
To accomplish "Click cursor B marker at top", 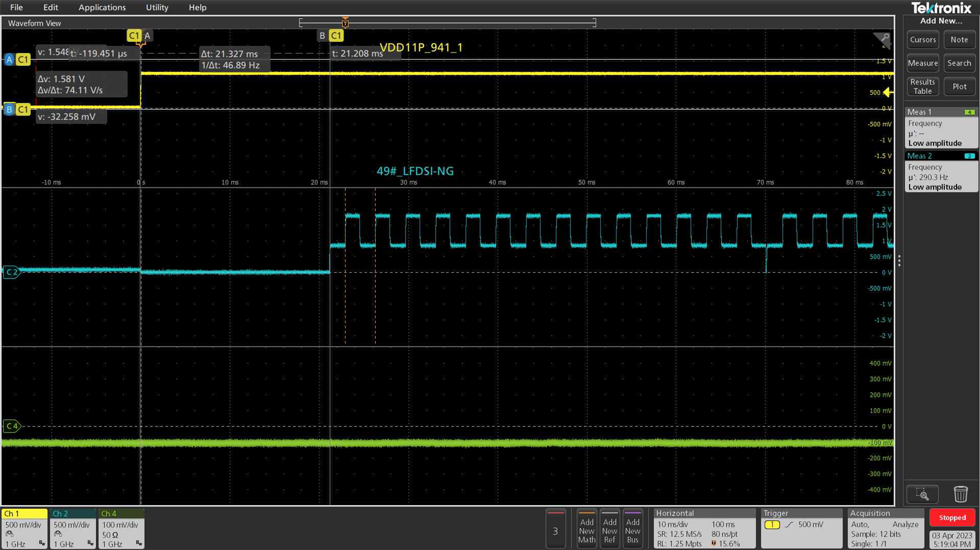I will click(330, 36).
